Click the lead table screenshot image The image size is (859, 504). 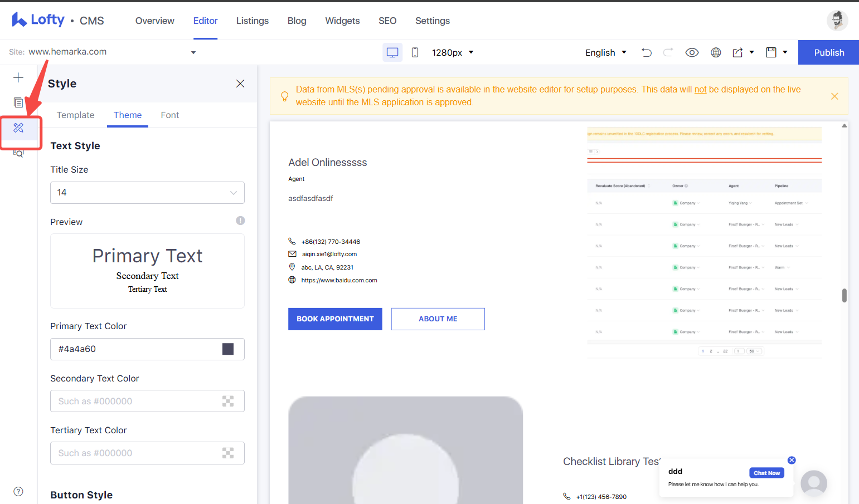pyautogui.click(x=705, y=242)
